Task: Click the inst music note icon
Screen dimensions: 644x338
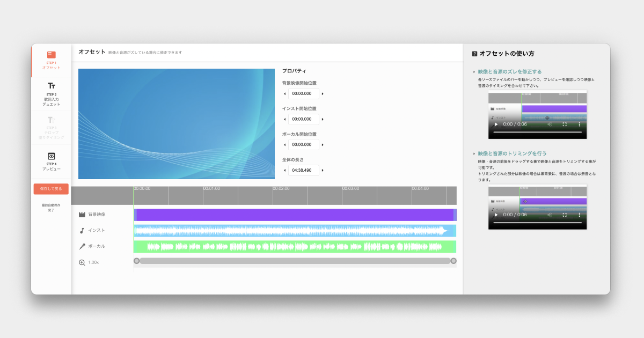Action: coord(82,231)
